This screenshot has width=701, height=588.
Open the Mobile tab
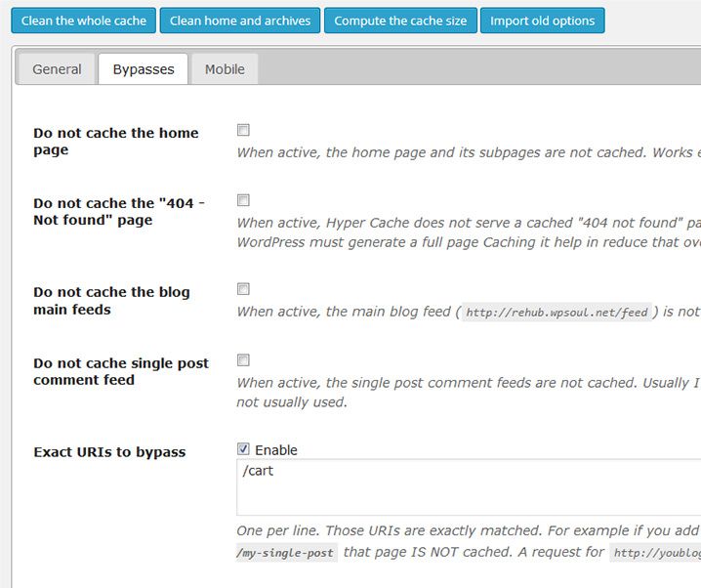coord(225,69)
